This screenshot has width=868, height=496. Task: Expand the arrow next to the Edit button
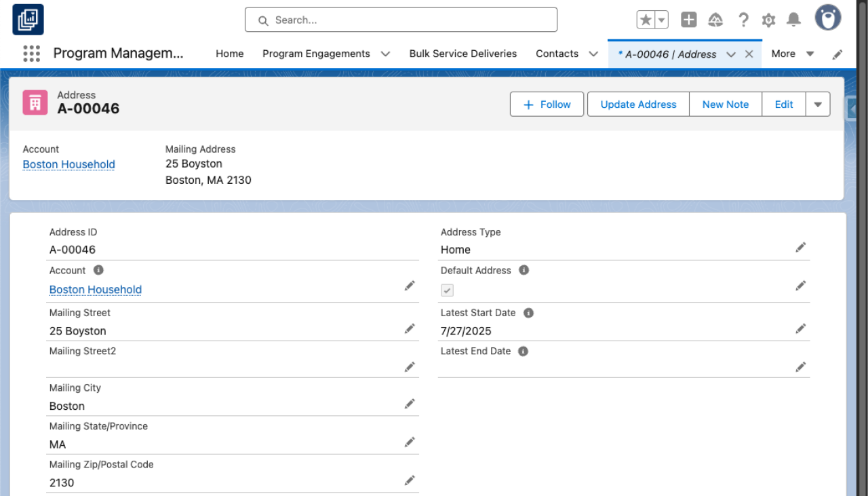pos(818,104)
